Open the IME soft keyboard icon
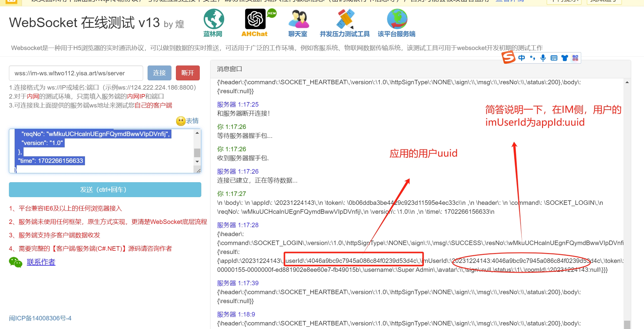 554,58
